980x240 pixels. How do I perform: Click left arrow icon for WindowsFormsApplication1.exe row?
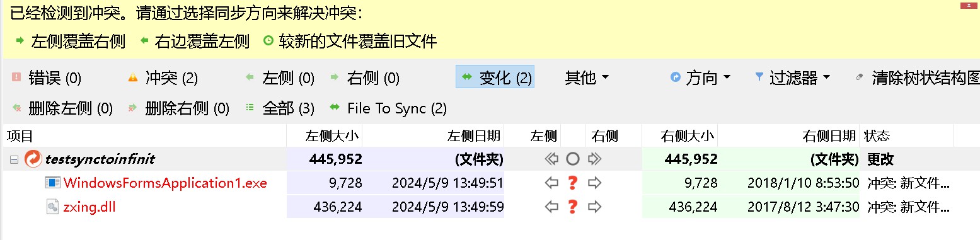551,183
